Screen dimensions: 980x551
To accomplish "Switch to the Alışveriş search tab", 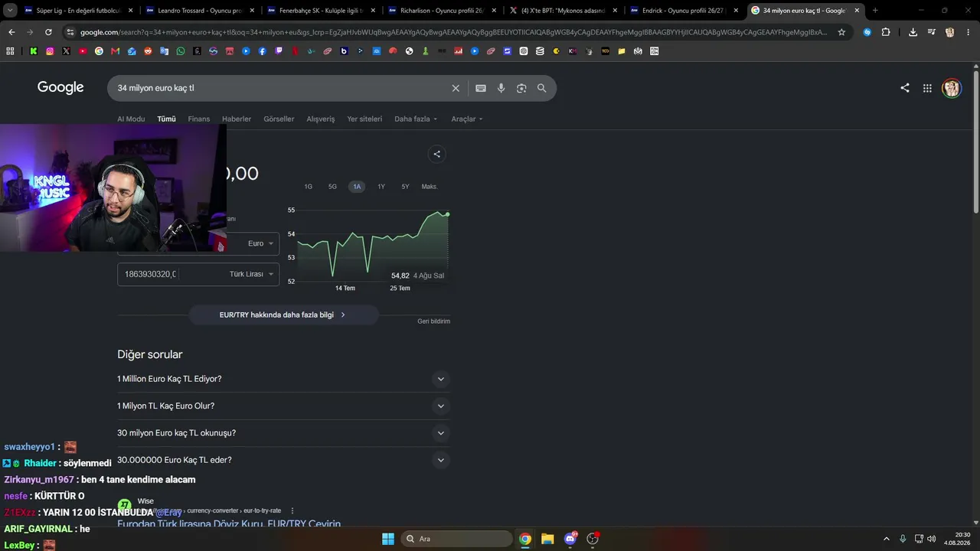I will 321,119.
